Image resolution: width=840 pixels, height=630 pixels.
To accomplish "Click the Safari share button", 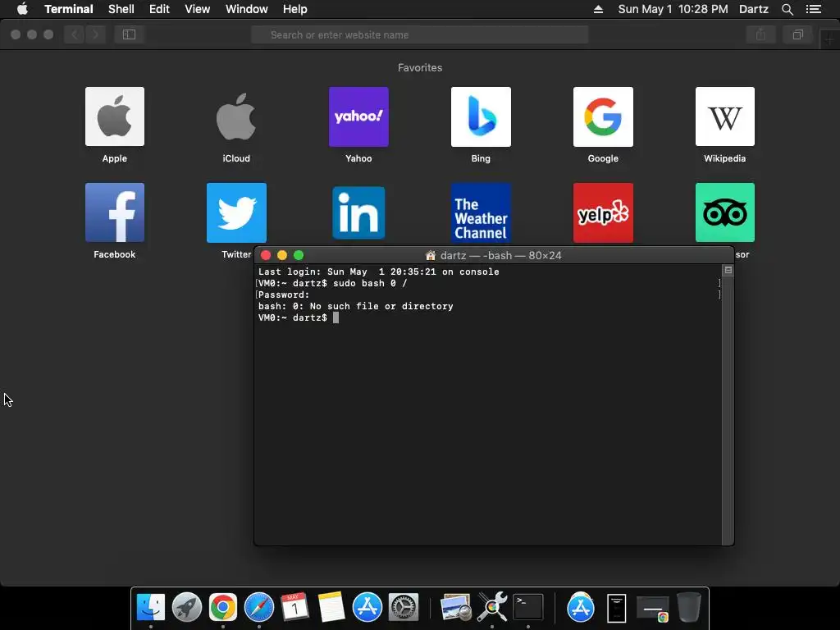I will pos(760,34).
